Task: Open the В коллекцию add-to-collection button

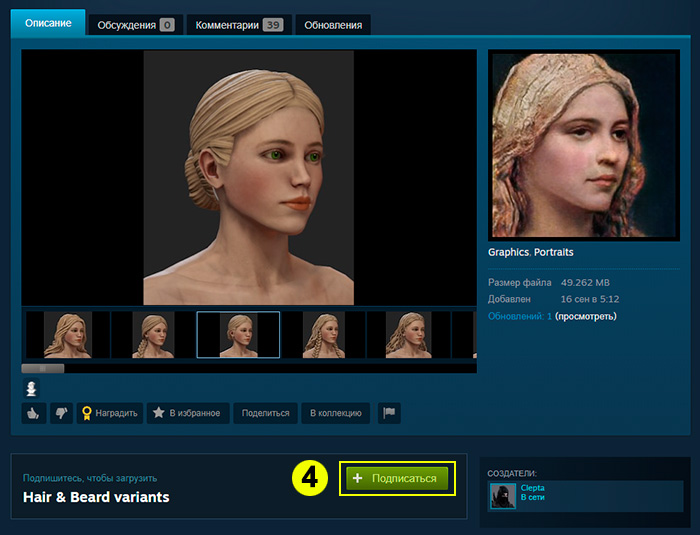Action: pos(336,412)
